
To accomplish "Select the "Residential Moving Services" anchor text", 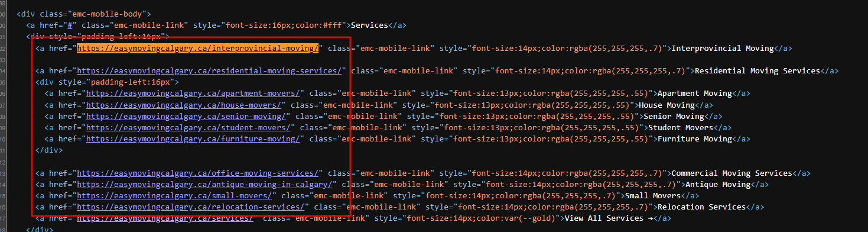I will tap(758, 70).
